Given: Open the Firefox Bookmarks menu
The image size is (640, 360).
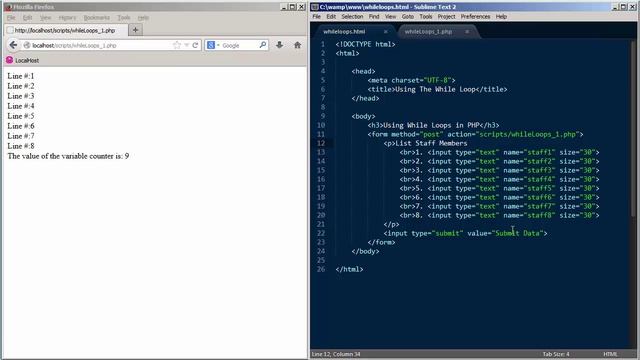Looking at the screenshot, I should [x=97, y=18].
